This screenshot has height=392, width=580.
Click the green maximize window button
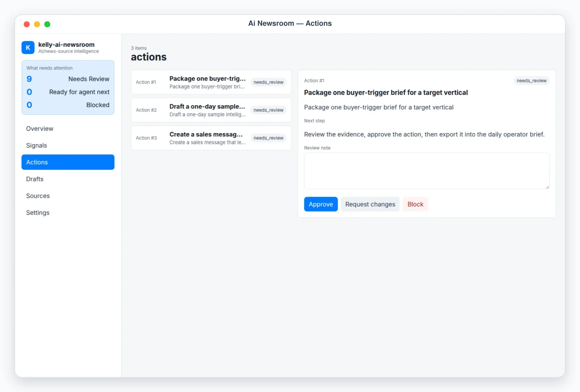[47, 24]
